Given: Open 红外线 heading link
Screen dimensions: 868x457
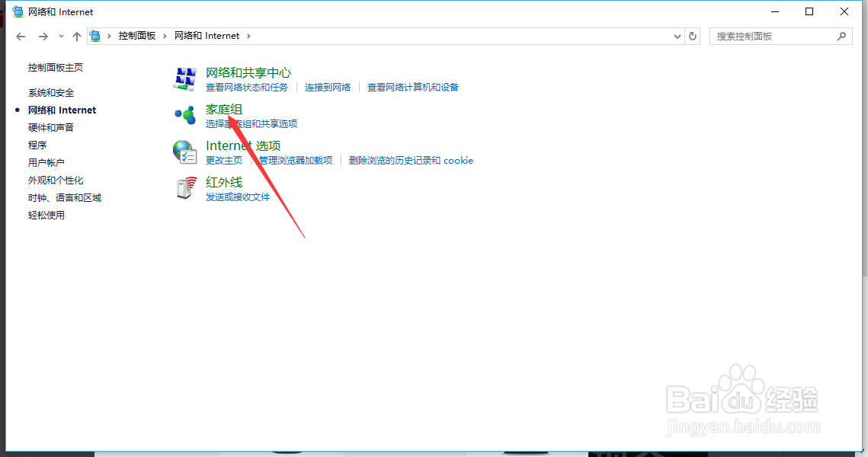Looking at the screenshot, I should tap(223, 182).
